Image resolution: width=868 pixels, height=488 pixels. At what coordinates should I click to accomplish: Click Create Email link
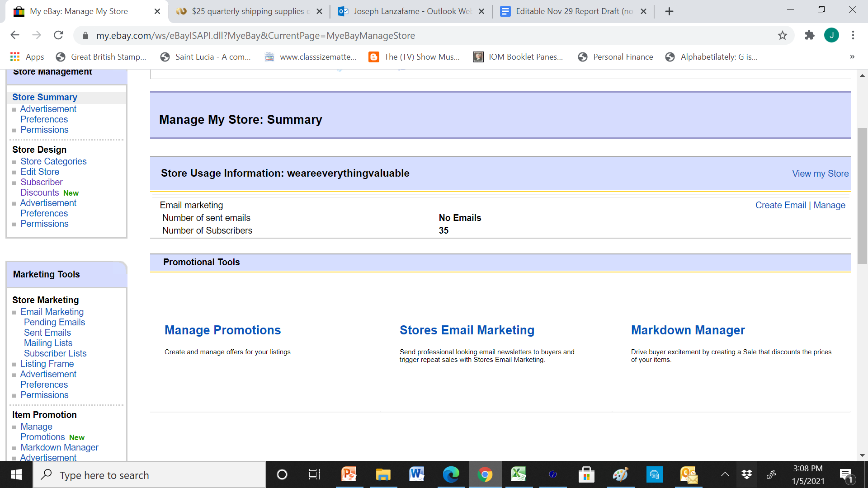781,205
